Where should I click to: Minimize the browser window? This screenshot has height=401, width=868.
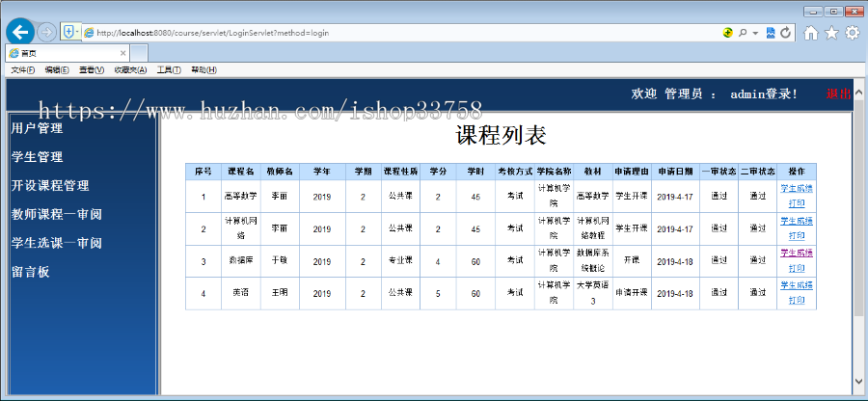click(x=813, y=11)
